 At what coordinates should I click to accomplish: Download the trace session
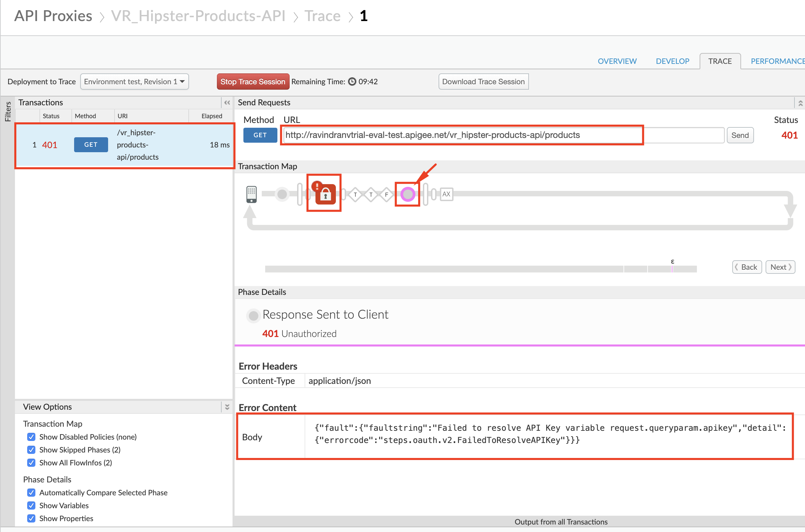tap(483, 82)
